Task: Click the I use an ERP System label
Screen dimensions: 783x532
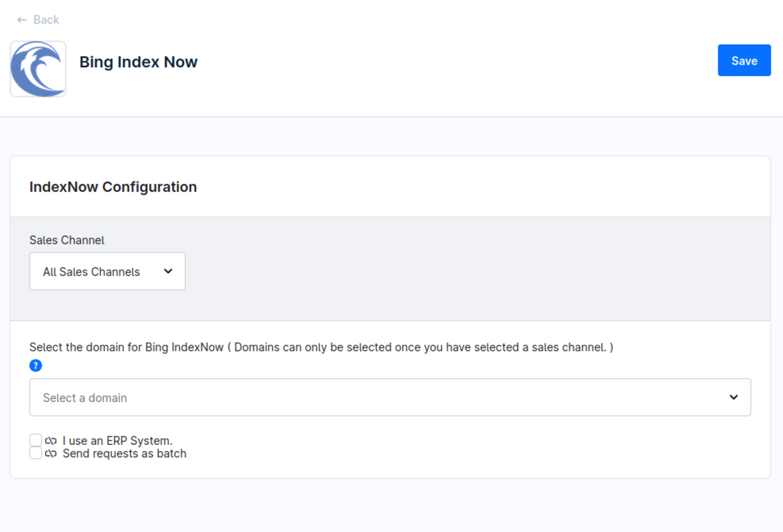Action: [117, 441]
